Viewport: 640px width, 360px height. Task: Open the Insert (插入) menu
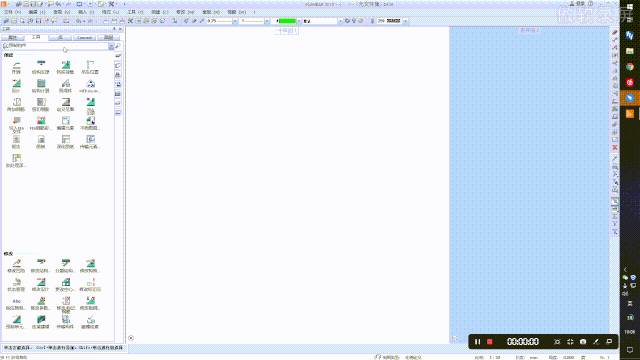tap(86, 12)
